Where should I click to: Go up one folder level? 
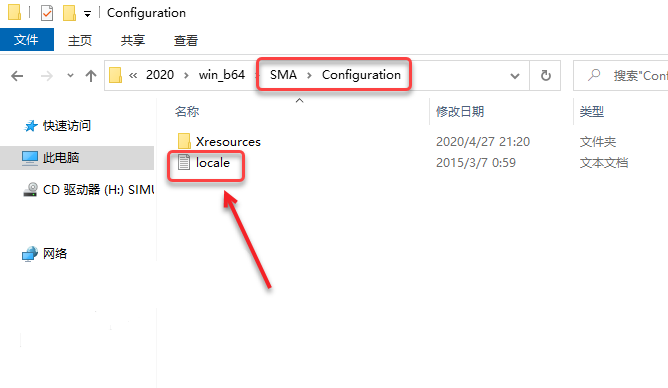[x=91, y=76]
